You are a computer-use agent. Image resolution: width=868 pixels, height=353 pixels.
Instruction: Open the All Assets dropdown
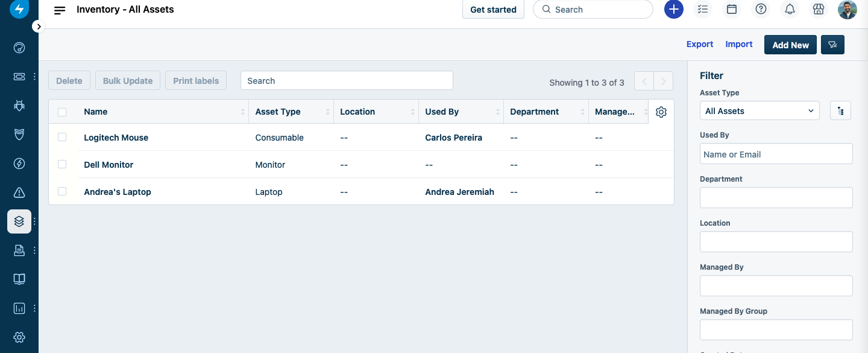click(759, 110)
